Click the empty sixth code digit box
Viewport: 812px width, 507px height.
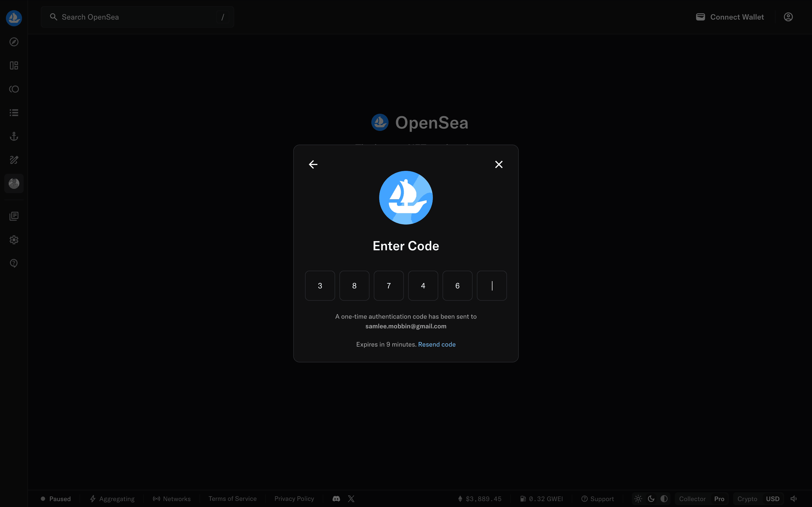(492, 286)
